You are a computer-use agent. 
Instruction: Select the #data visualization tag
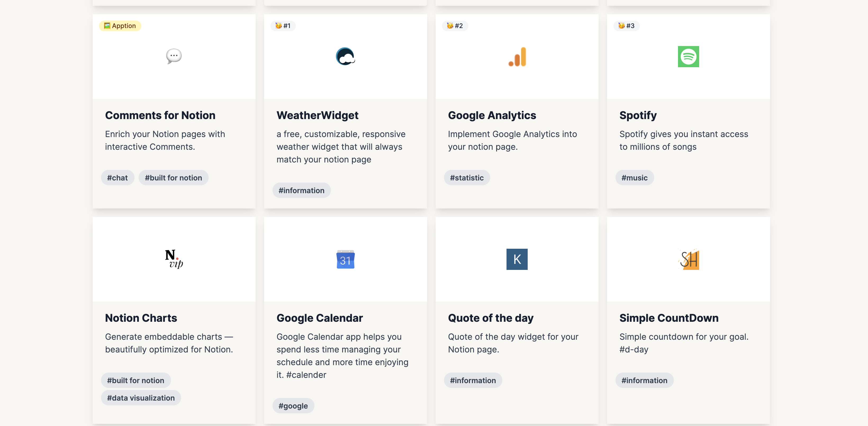point(141,398)
